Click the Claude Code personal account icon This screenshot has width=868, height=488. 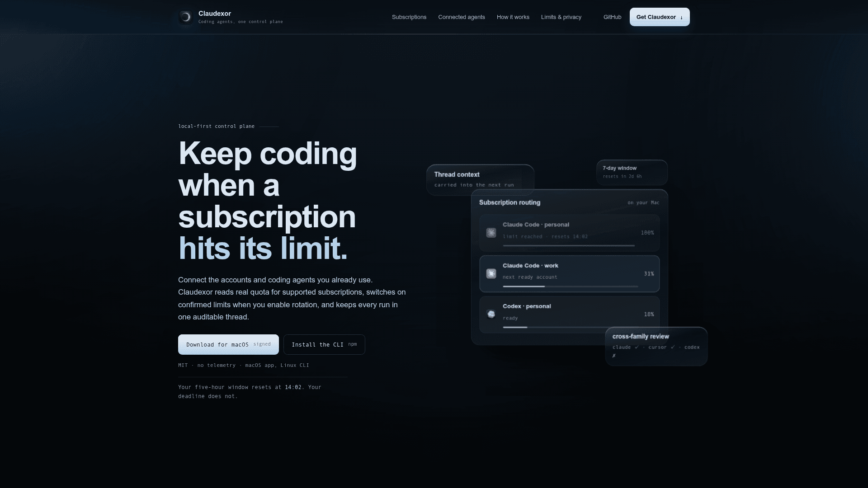tap(491, 233)
